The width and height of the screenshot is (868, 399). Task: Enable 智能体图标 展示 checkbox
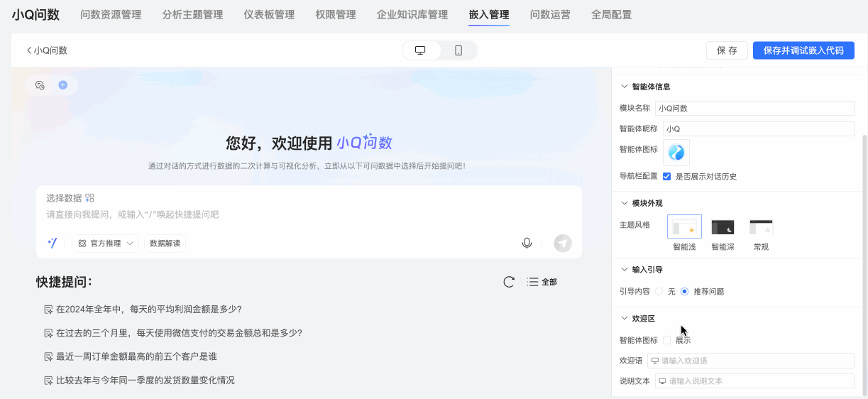(x=666, y=340)
